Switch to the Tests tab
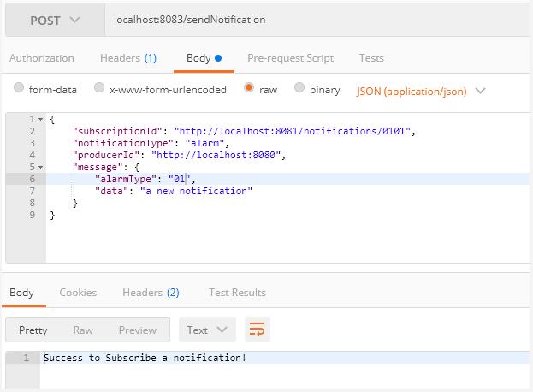This screenshot has height=392, width=533. click(371, 58)
